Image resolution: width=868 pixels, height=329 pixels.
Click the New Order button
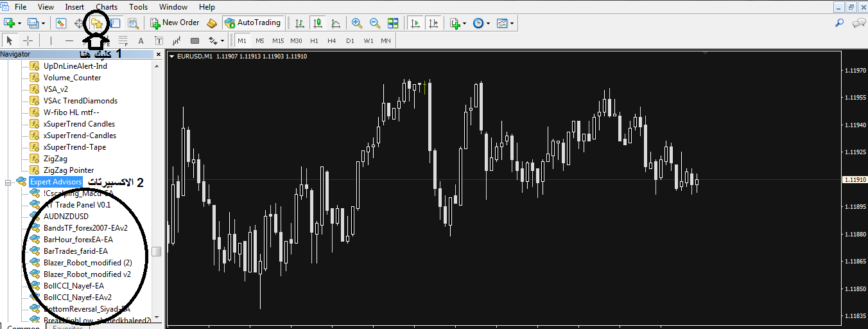pos(175,23)
